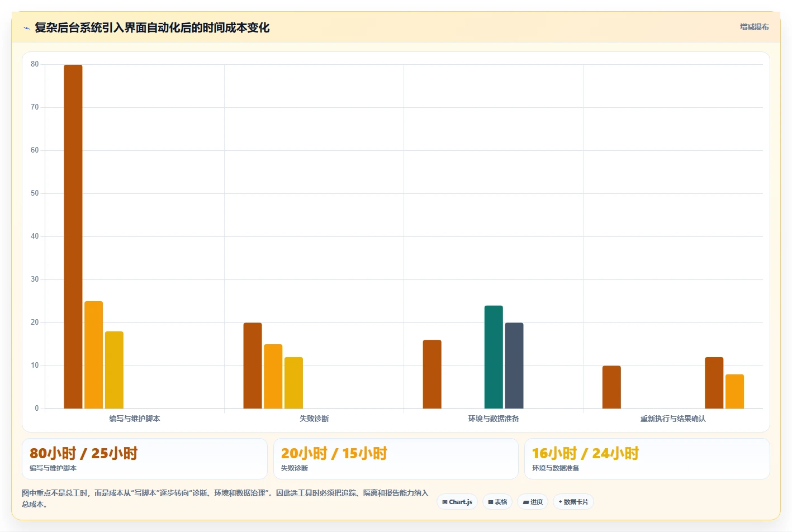Select the 数据卡片 chip
Image resolution: width=792 pixels, height=532 pixels.
[x=573, y=502]
